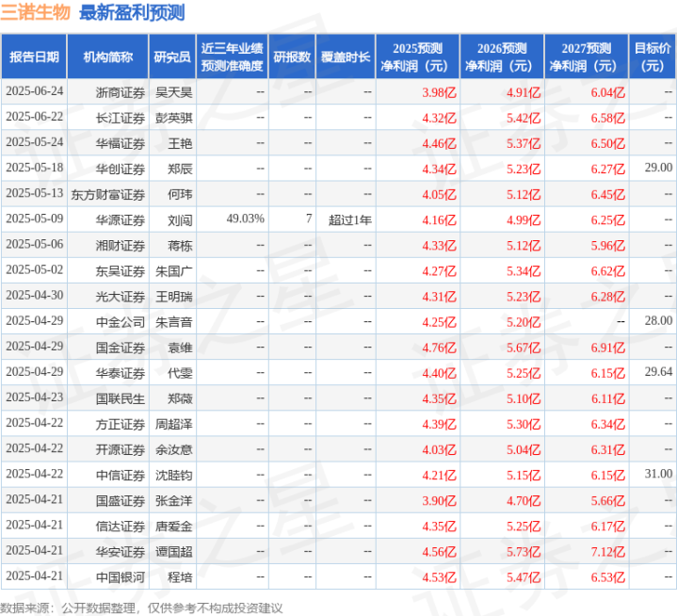Click the 2025预测净利润 column header
The height and width of the screenshot is (616, 677).
pos(417,57)
